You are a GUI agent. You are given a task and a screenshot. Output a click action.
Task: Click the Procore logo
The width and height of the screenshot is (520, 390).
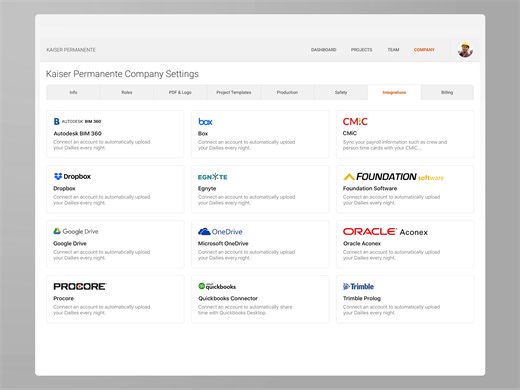[80, 286]
